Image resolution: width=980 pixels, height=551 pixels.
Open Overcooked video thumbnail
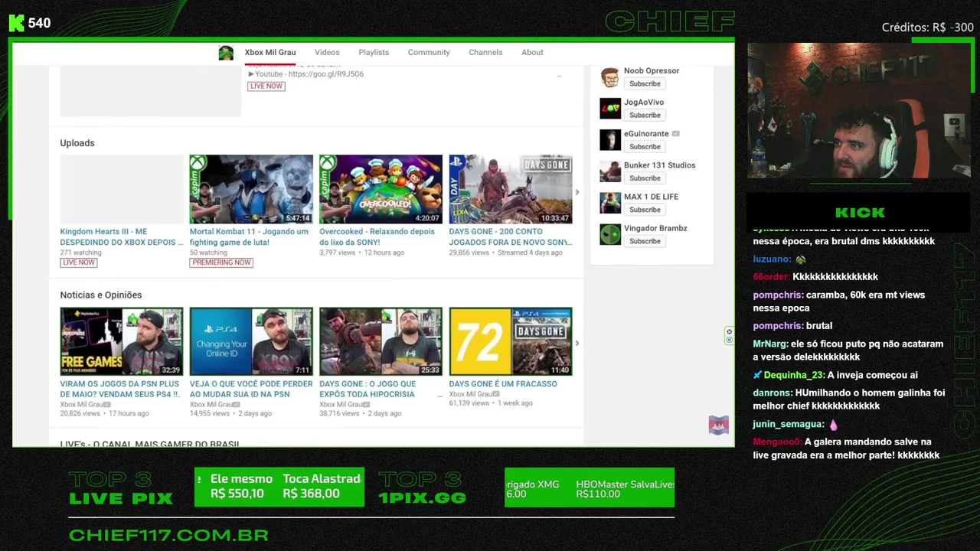[x=381, y=189]
